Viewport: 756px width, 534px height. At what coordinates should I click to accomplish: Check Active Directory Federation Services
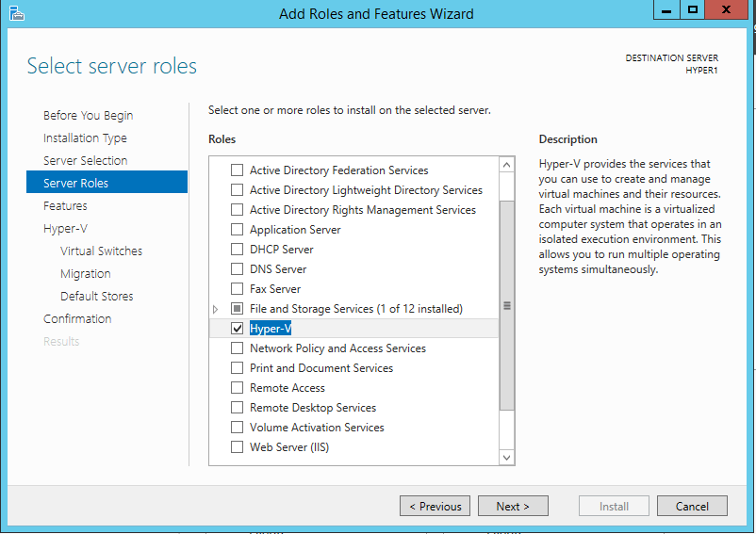[x=237, y=170]
